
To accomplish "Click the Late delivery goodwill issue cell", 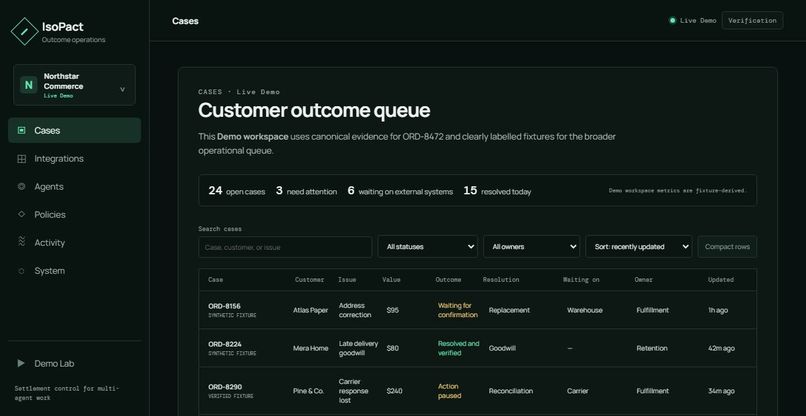I will [358, 348].
